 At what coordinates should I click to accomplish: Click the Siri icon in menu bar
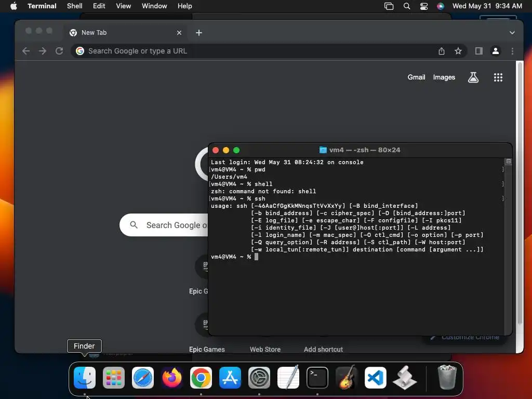click(441, 6)
